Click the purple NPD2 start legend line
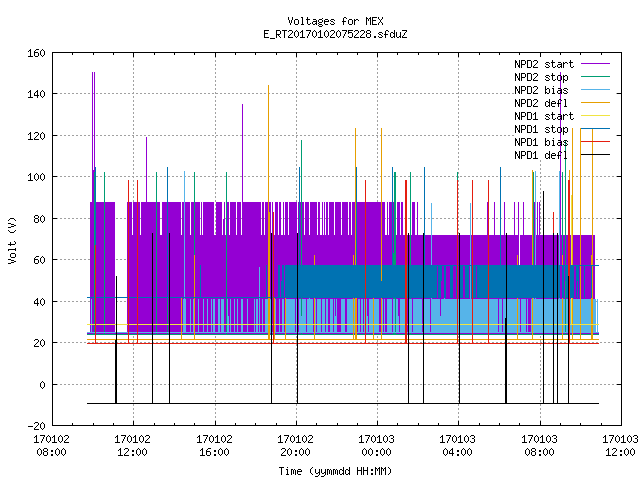This screenshot has height=480, width=640. click(595, 64)
